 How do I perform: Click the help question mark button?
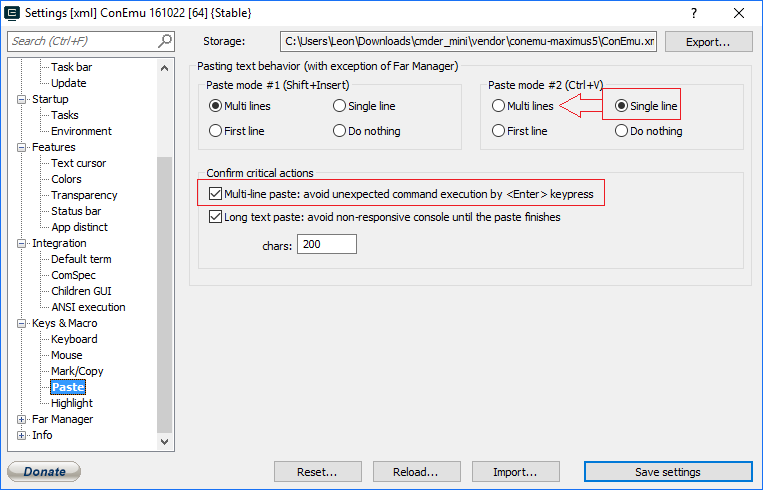694,13
